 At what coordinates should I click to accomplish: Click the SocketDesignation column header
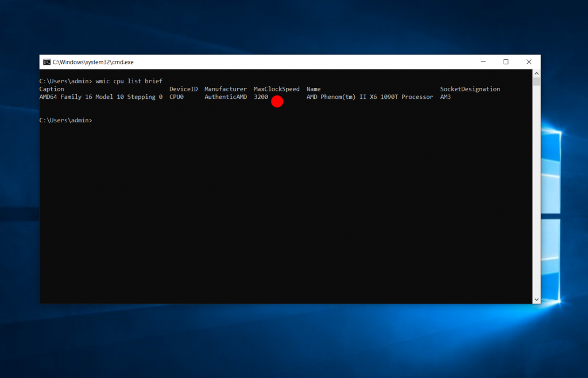click(x=470, y=89)
